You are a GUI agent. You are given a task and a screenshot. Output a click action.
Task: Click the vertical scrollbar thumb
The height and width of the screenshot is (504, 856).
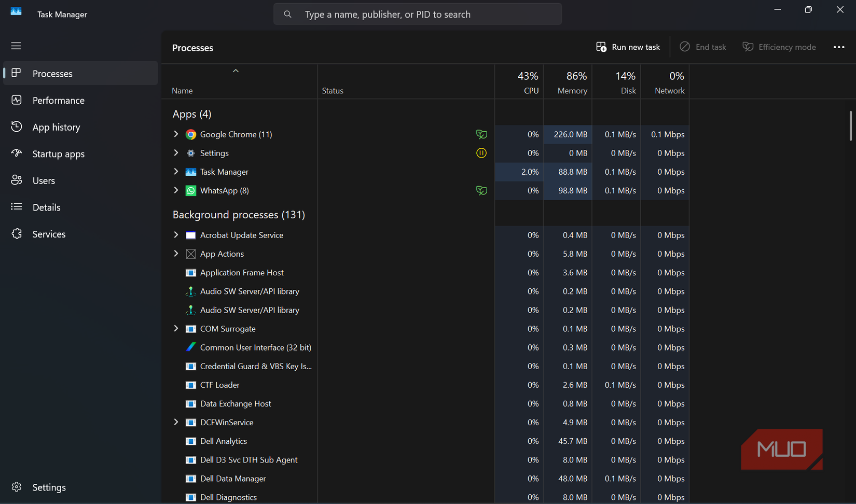pos(850,125)
